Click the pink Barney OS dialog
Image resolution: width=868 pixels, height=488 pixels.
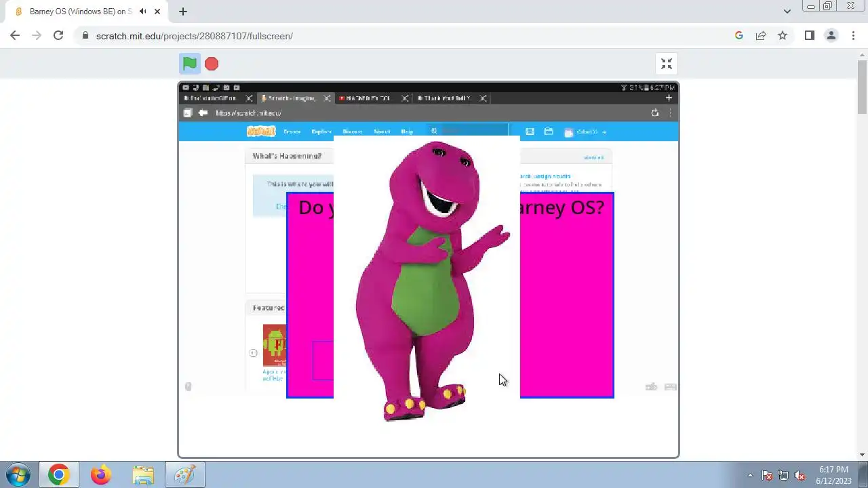click(x=566, y=295)
